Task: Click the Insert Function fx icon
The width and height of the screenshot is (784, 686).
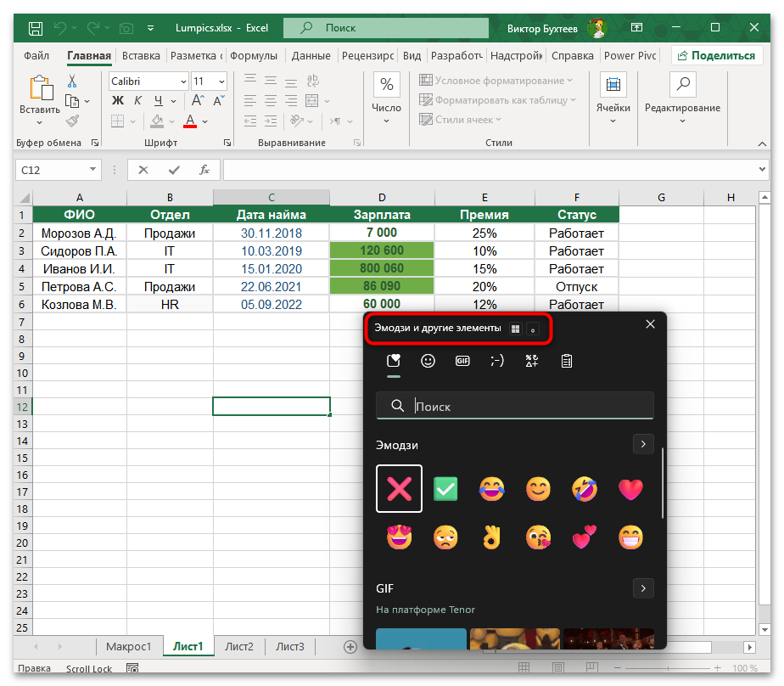Action: coord(204,170)
